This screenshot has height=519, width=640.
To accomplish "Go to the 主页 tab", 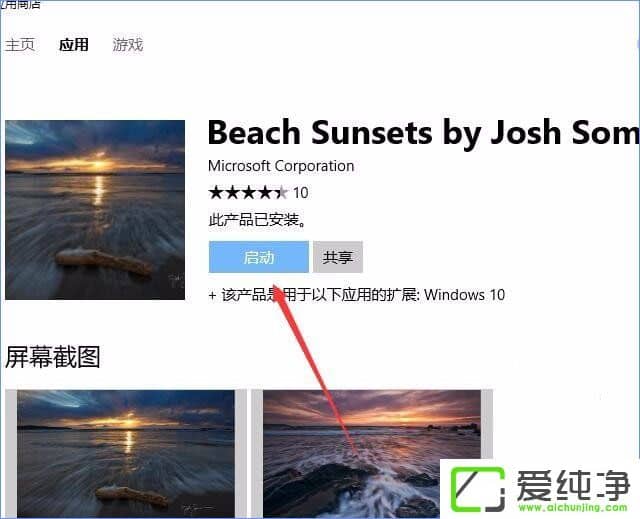I will click(x=20, y=44).
